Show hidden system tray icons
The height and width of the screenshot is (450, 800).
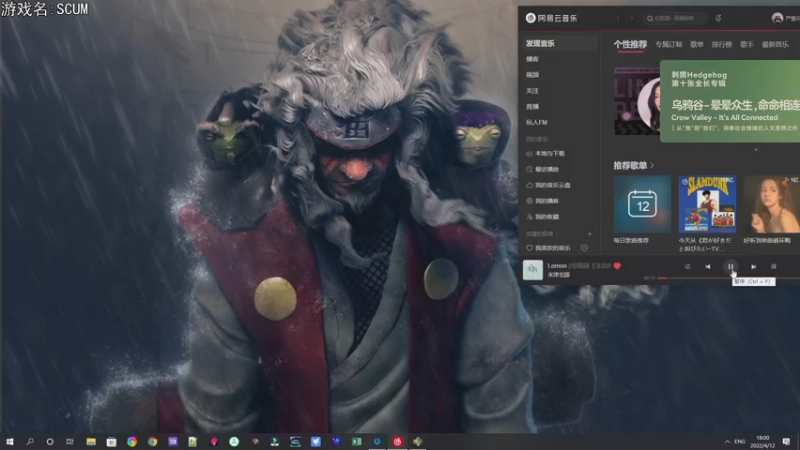[727, 441]
